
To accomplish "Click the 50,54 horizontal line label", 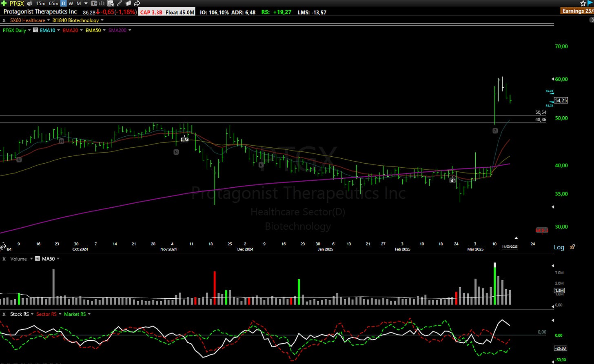I will click(x=541, y=112).
